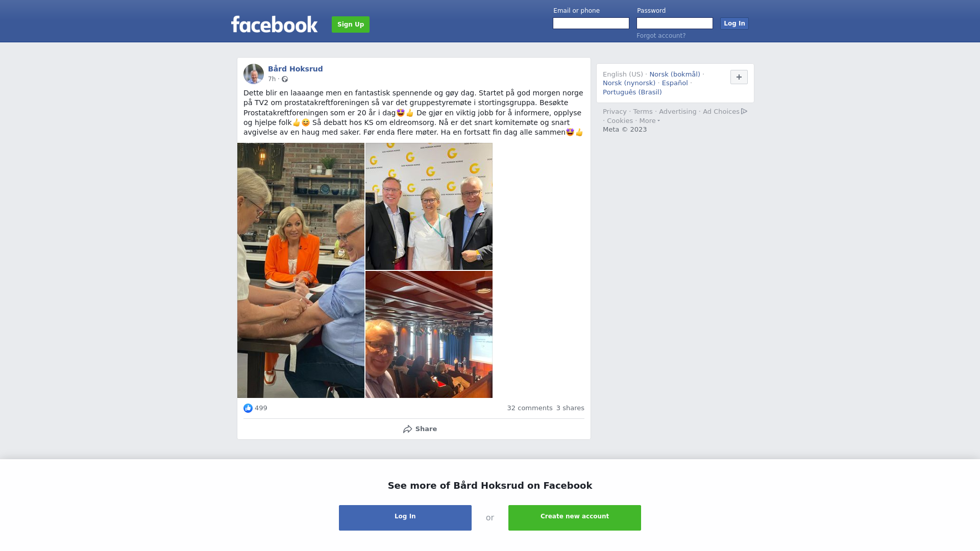
Task: Click the header Log In button
Action: (734, 23)
